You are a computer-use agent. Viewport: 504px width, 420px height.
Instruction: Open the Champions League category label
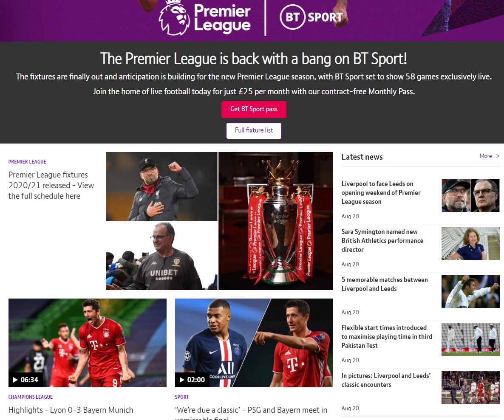point(31,397)
